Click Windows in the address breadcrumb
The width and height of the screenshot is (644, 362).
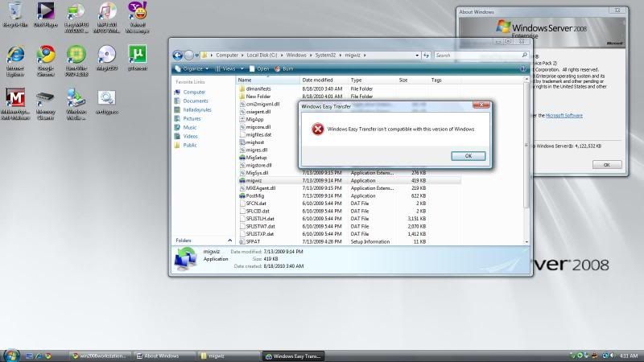296,55
